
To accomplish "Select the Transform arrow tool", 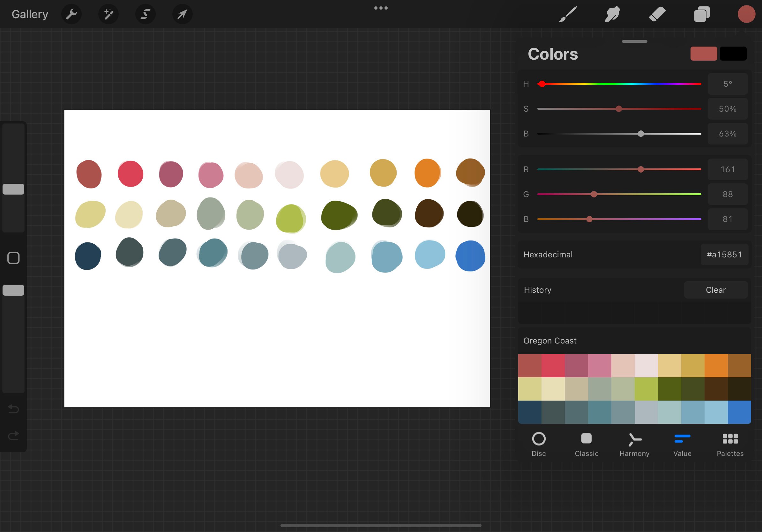I will click(x=182, y=14).
